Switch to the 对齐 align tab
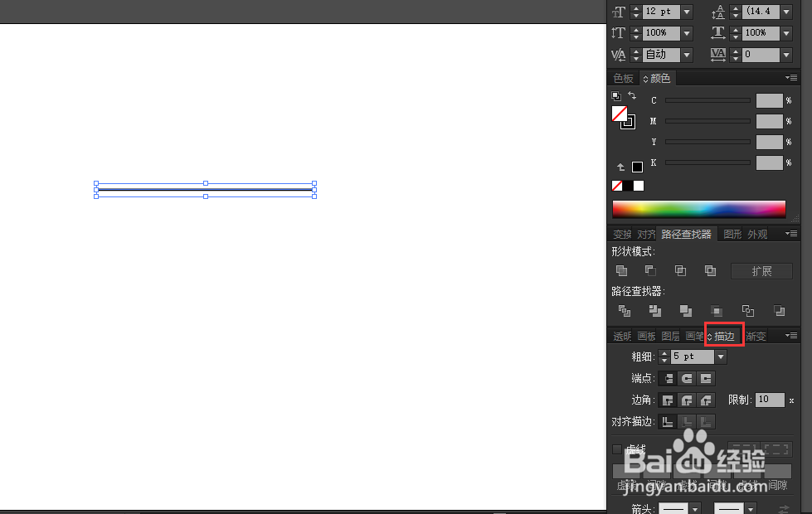 tap(646, 234)
